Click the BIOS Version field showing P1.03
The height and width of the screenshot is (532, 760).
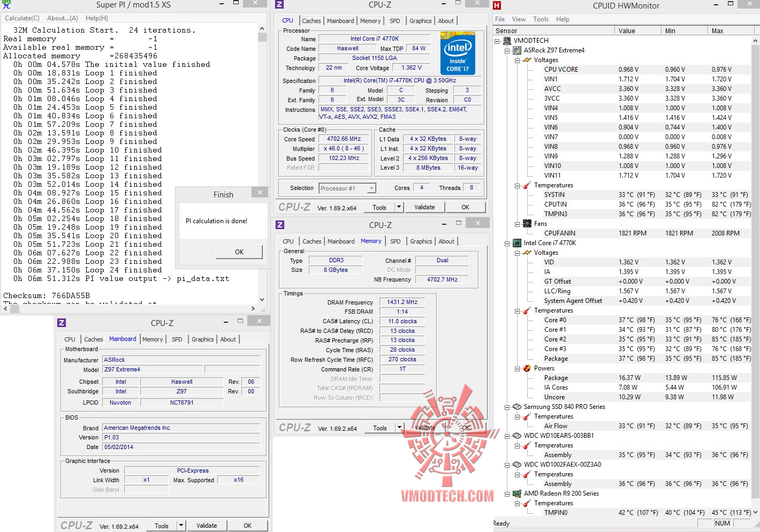click(181, 437)
